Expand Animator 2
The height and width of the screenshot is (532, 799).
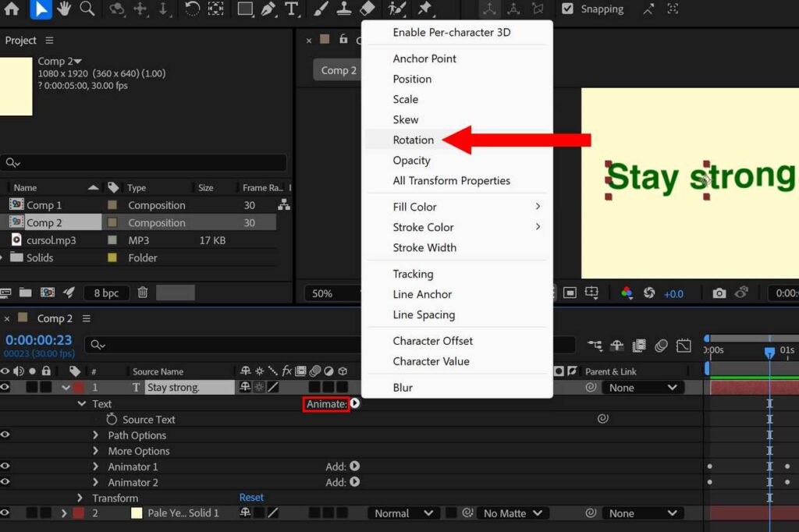point(95,482)
